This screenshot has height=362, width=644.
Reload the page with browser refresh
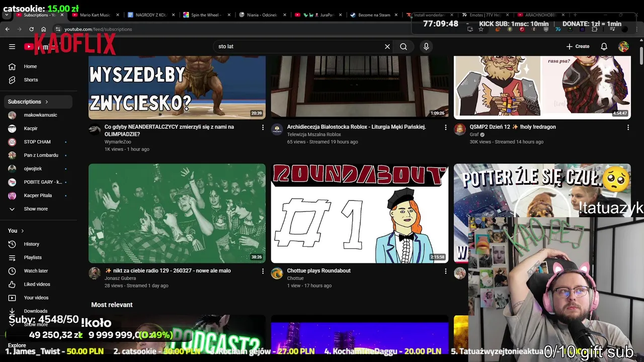click(x=31, y=29)
